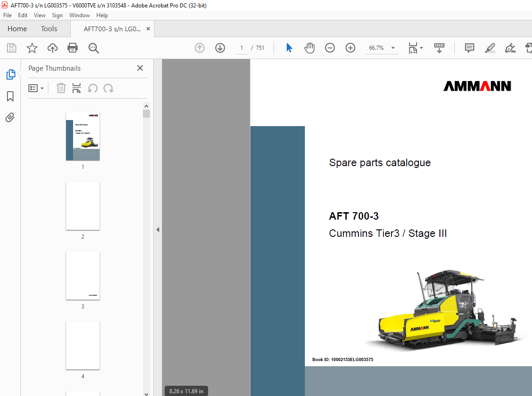Open the partially visible rightmost toolbar tool
The height and width of the screenshot is (396, 532).
point(529,48)
